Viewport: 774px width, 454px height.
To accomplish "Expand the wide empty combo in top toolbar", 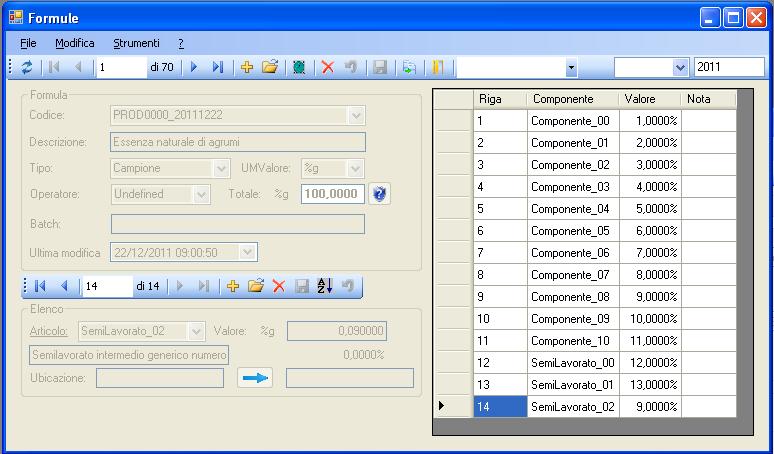I will pyautogui.click(x=571, y=68).
